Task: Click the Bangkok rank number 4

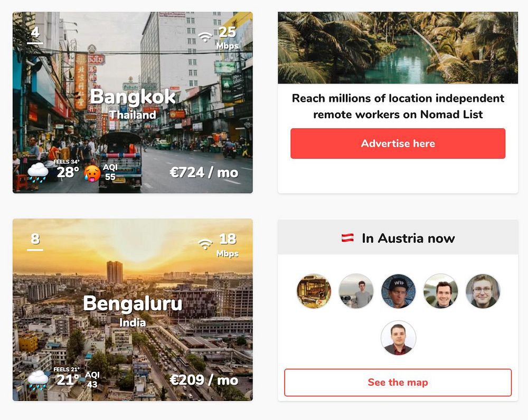Action: click(x=35, y=33)
